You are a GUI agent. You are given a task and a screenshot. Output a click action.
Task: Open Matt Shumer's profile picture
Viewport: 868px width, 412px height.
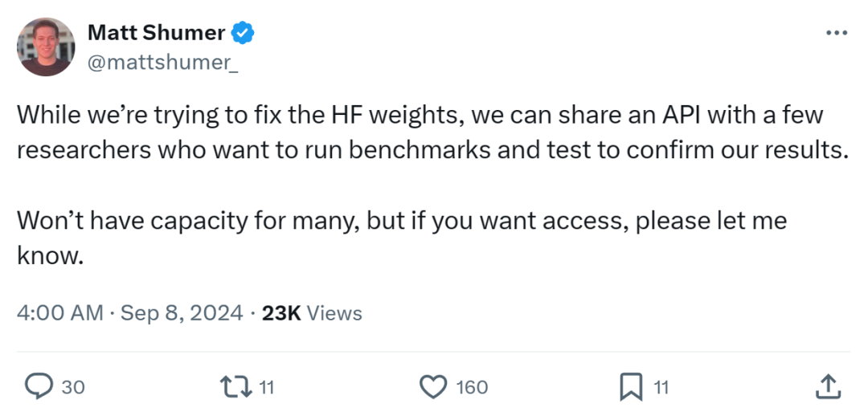pos(46,47)
